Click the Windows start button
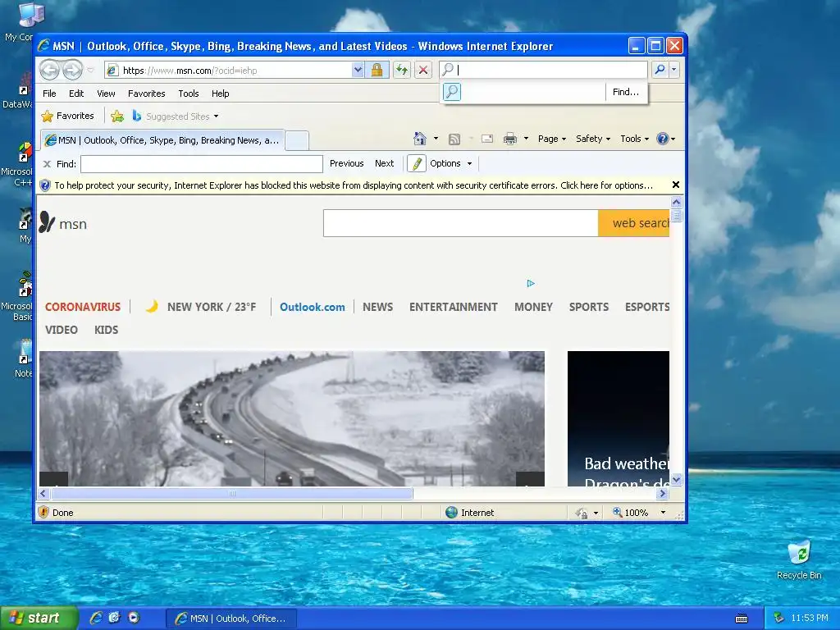The width and height of the screenshot is (840, 630). click(38, 619)
